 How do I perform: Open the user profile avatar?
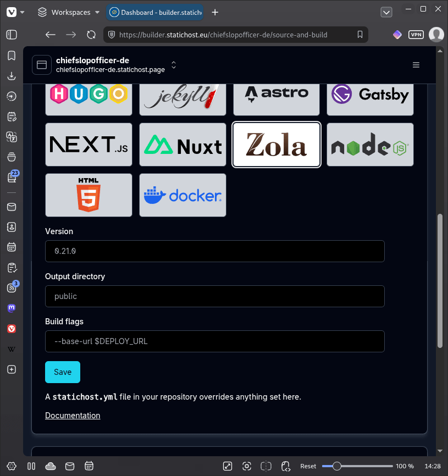[436, 35]
